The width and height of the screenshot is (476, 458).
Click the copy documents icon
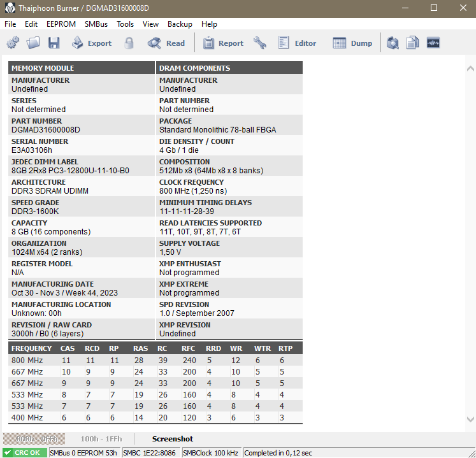[x=412, y=43]
